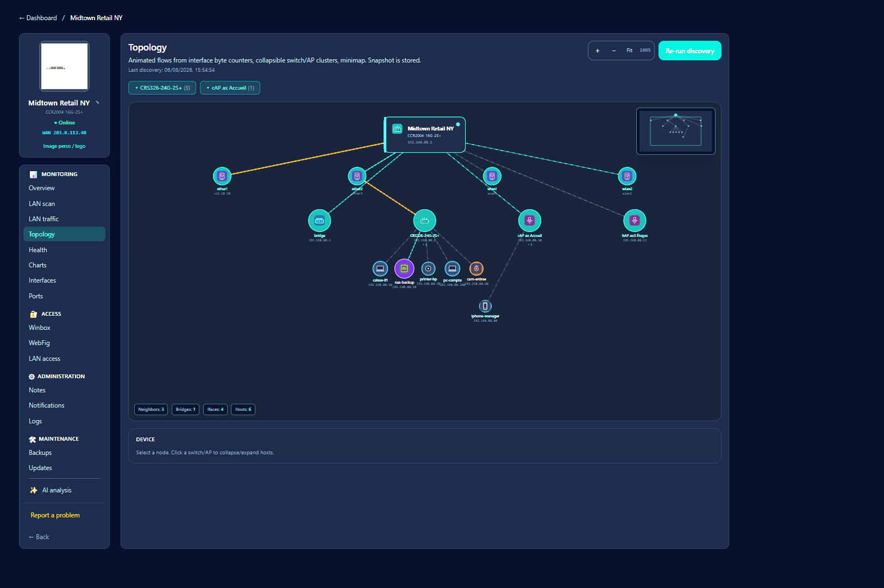Click the ether1 interface node icon
The height and width of the screenshot is (588, 884).
222,176
